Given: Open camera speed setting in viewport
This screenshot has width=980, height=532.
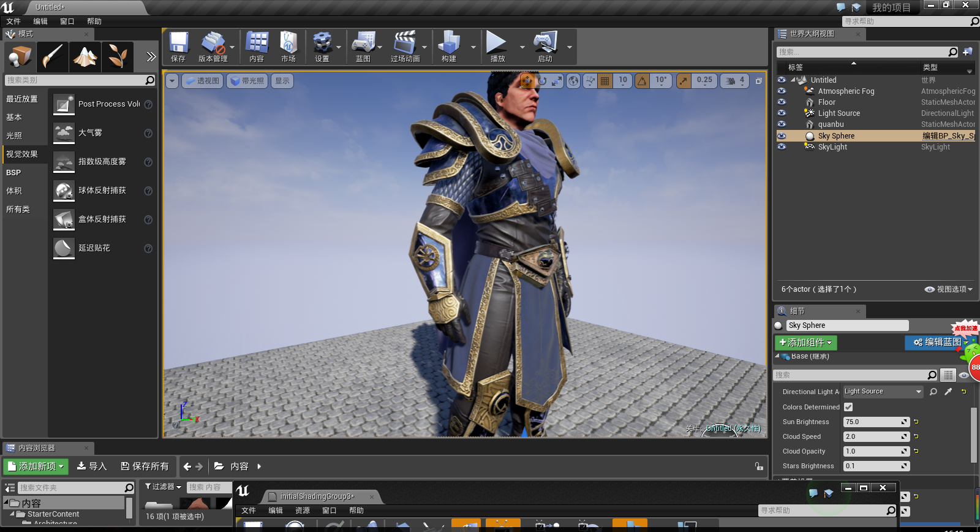Looking at the screenshot, I should pyautogui.click(x=734, y=81).
